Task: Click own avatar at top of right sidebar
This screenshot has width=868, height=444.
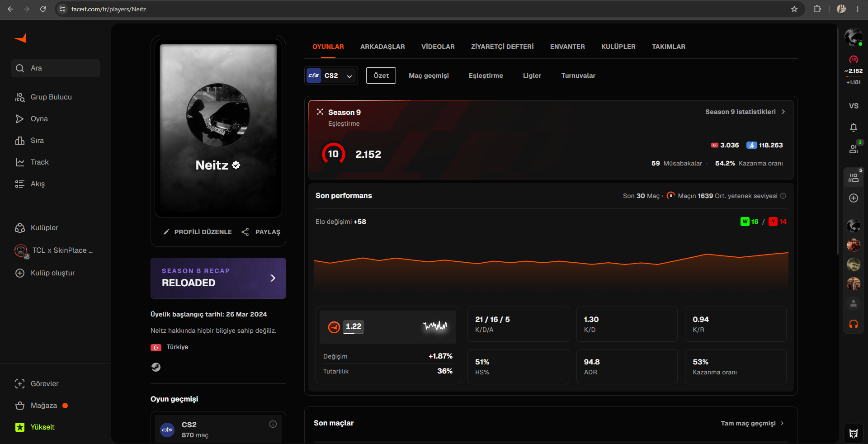Action: coord(854,37)
